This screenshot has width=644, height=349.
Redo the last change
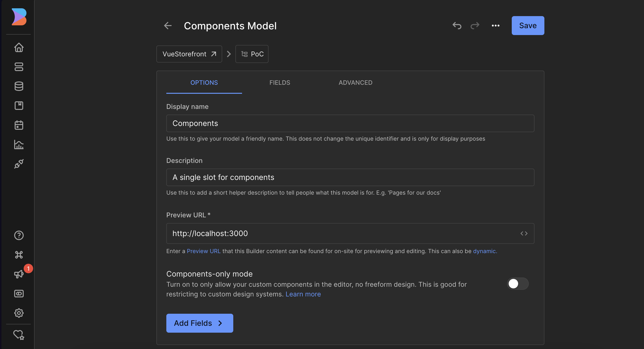[475, 26]
